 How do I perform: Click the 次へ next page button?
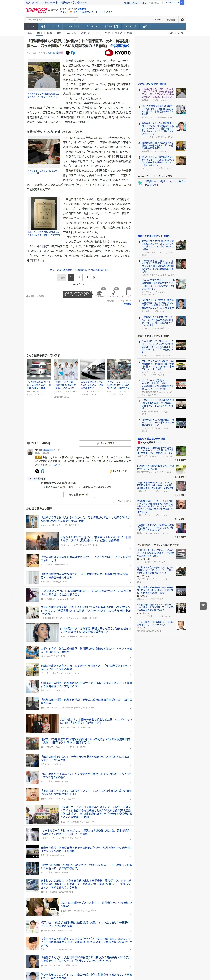pyautogui.click(x=96, y=277)
